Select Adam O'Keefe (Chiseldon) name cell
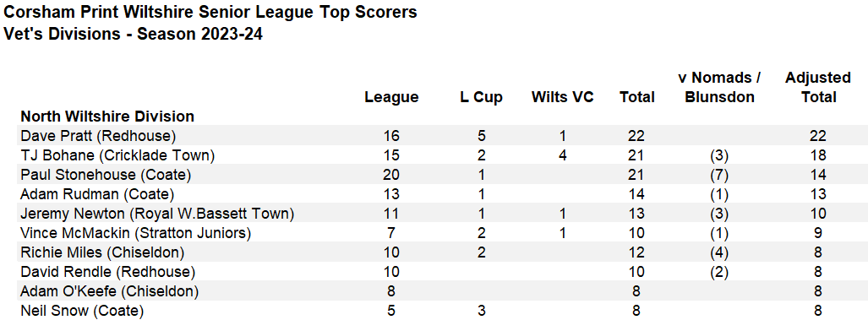 110,291
